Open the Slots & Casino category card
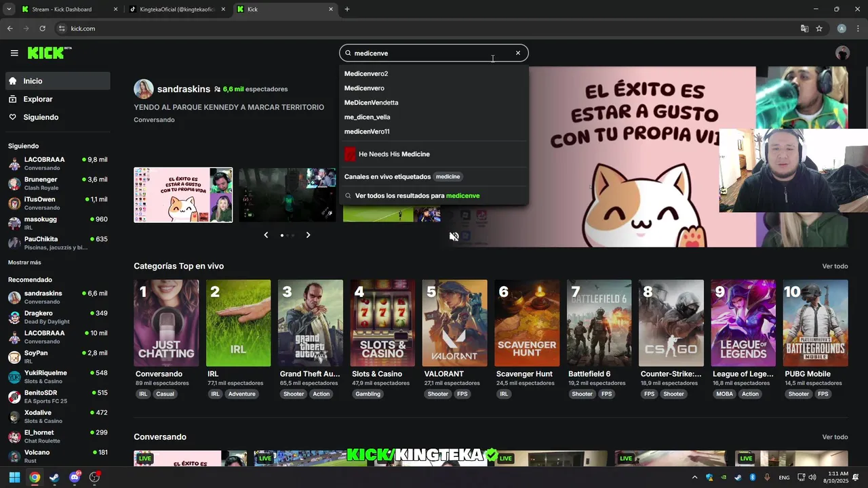Image resolution: width=868 pixels, height=488 pixels. (382, 323)
